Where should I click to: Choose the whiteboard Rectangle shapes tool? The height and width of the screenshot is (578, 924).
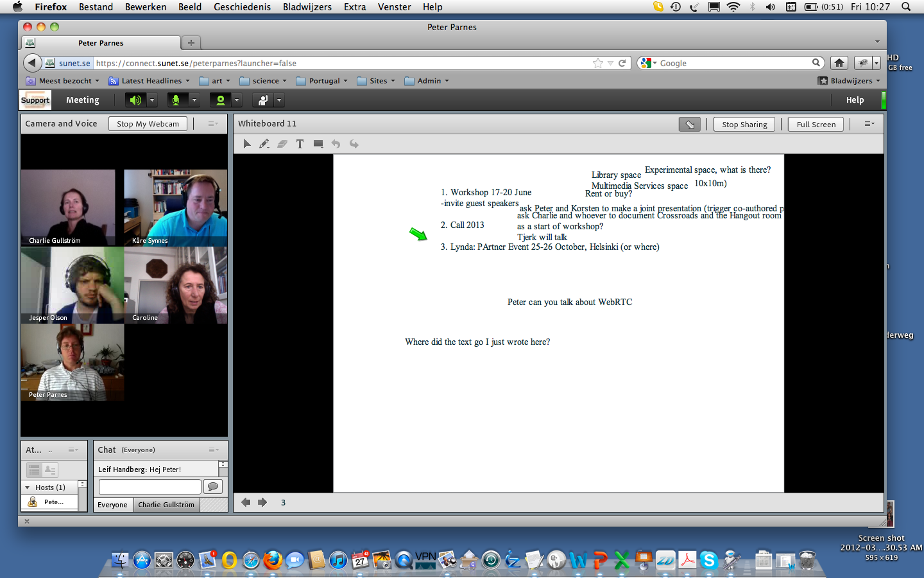coord(318,144)
